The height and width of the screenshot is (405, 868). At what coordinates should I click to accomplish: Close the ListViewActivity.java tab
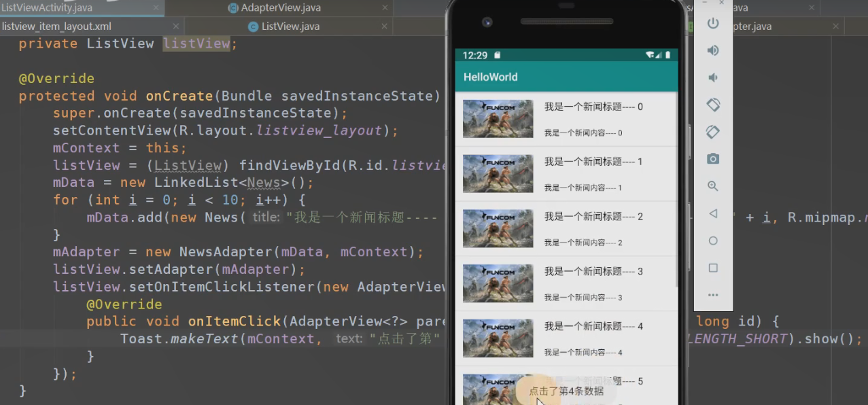pyautogui.click(x=157, y=8)
